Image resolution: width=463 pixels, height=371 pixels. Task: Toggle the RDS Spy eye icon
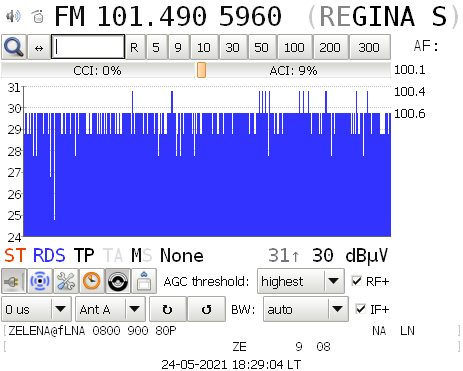118,281
